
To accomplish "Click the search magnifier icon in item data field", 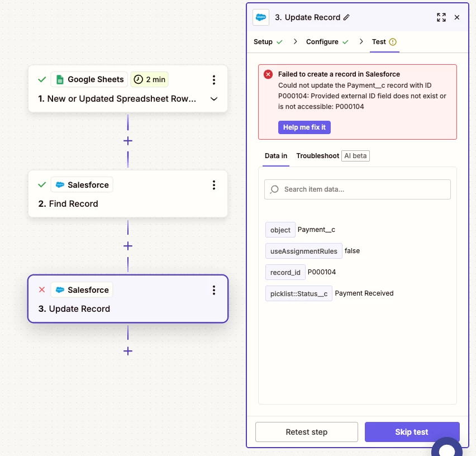I will [274, 189].
